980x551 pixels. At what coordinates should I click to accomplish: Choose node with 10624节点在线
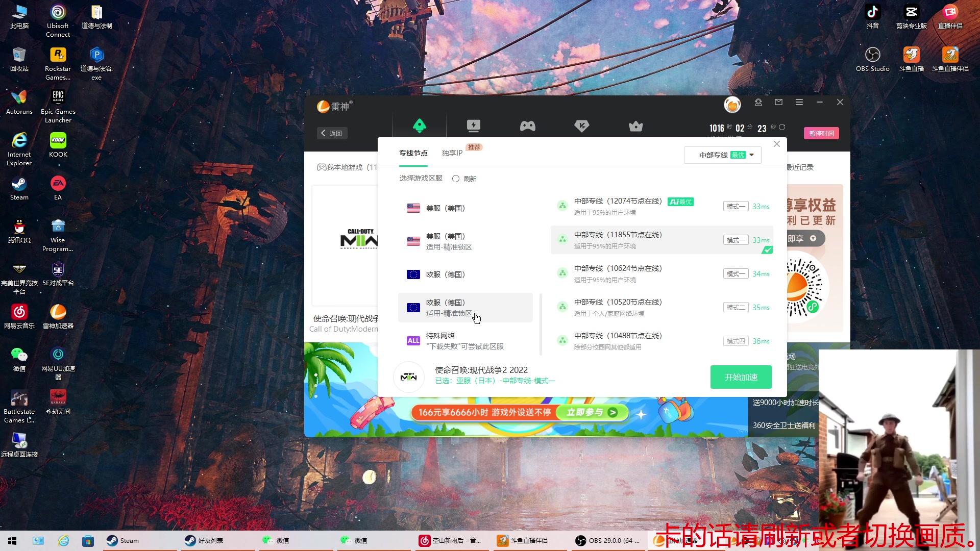(662, 273)
